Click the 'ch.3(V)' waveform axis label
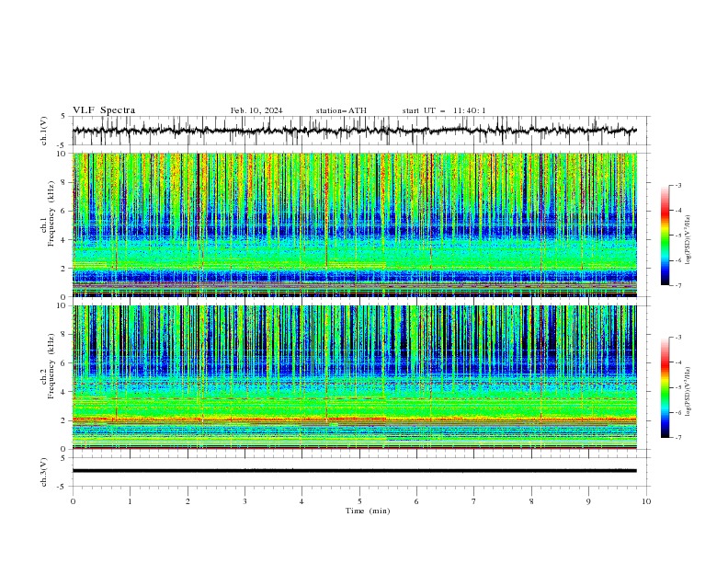Image resolution: width=728 pixels, height=563 pixels. click(44, 472)
